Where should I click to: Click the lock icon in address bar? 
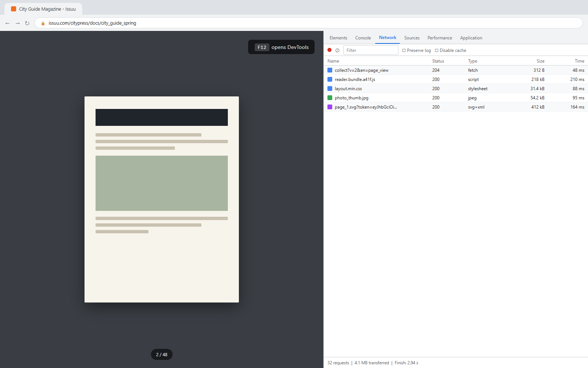pyautogui.click(x=43, y=23)
